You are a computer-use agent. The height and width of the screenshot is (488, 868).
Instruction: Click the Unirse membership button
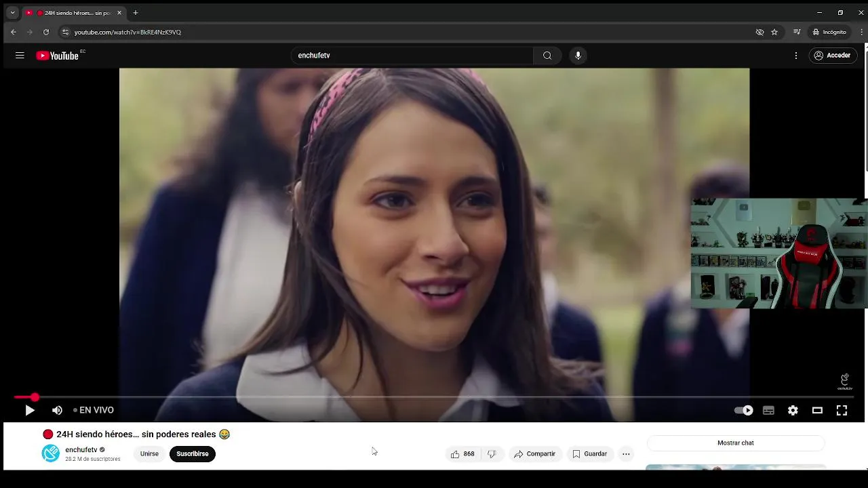point(149,454)
